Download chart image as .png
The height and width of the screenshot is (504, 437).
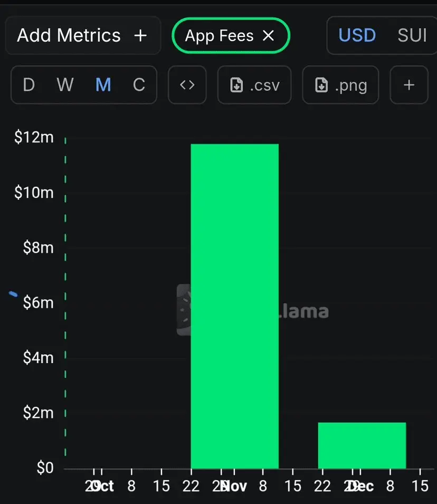tap(340, 85)
